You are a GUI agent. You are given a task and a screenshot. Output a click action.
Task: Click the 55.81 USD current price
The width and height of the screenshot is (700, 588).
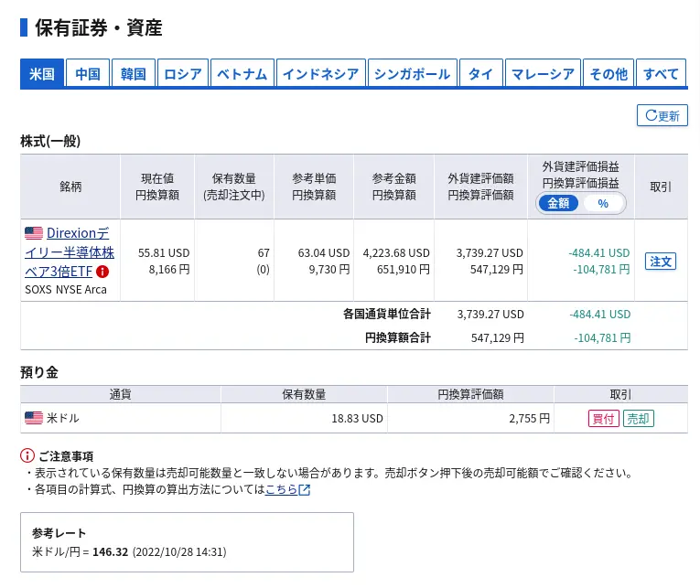pyautogui.click(x=164, y=253)
